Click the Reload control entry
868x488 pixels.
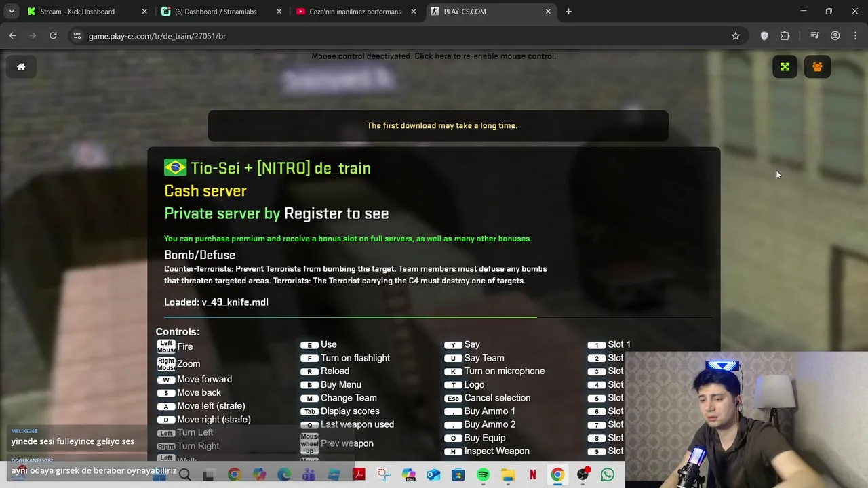pos(325,371)
